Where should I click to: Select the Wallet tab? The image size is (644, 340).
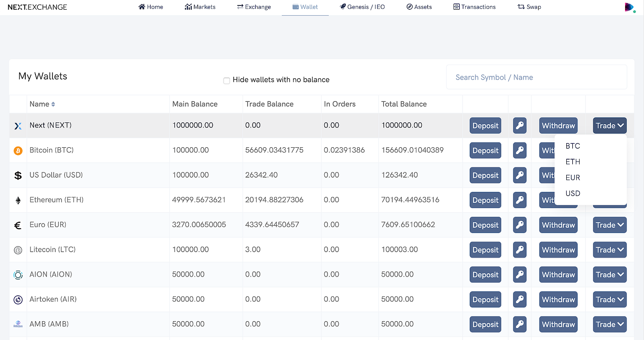[x=305, y=7]
